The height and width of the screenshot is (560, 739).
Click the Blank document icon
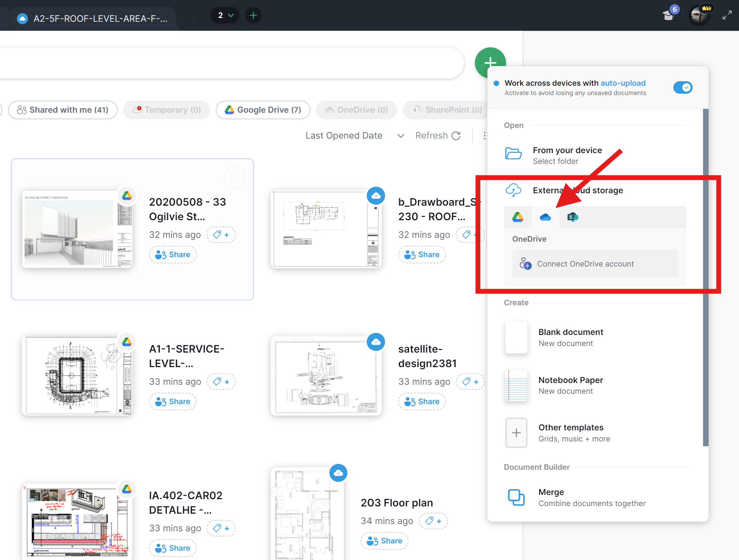point(516,338)
